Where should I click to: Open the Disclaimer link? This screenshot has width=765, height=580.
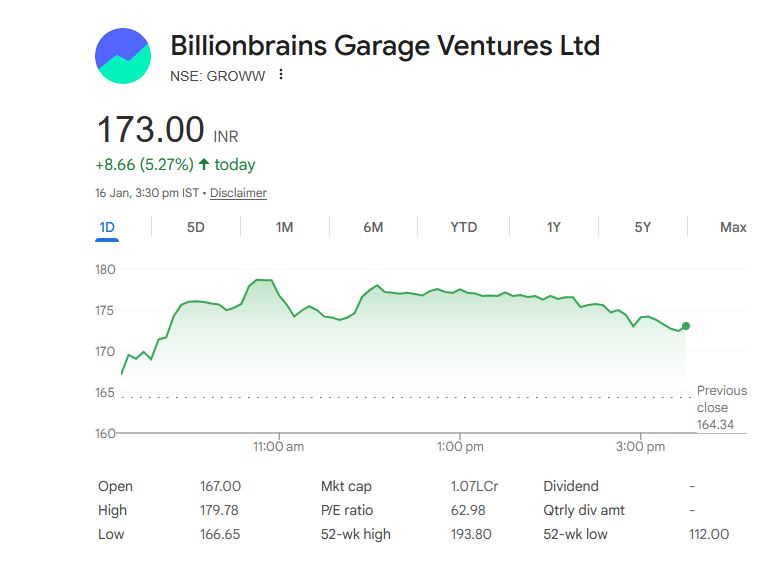pos(238,193)
